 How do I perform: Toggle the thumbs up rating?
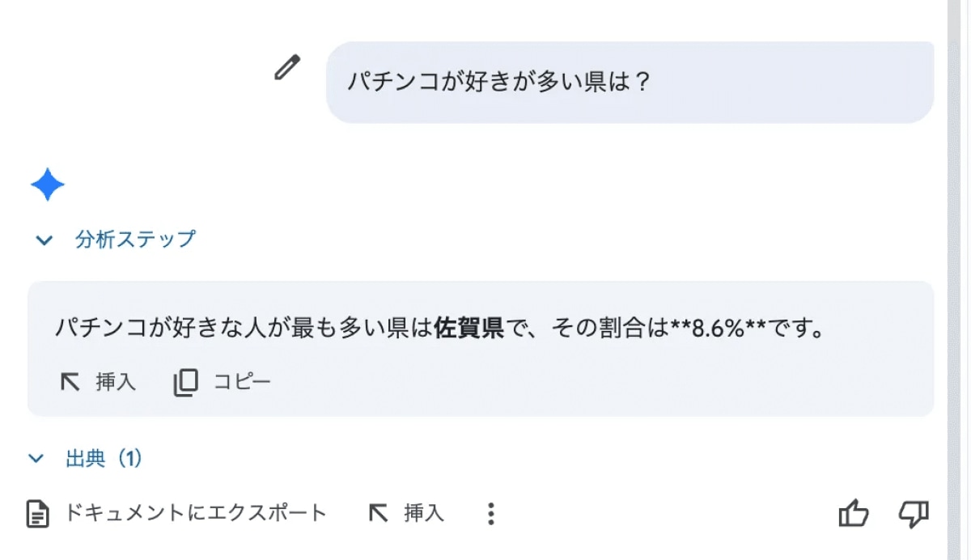(853, 513)
